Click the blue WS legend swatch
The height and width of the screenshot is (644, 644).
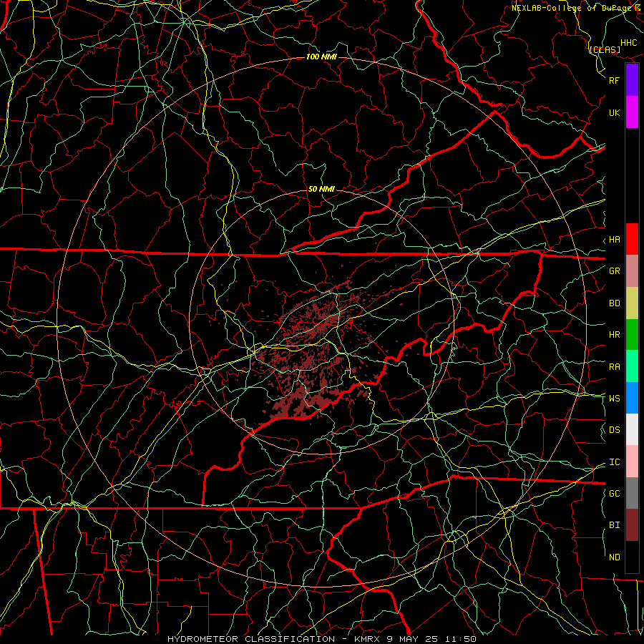(x=632, y=398)
